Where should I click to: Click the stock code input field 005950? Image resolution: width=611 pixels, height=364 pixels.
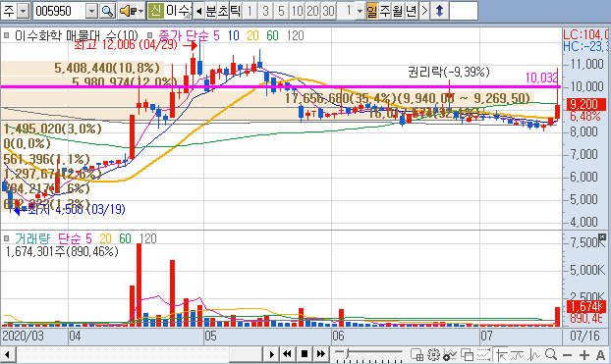(59, 11)
